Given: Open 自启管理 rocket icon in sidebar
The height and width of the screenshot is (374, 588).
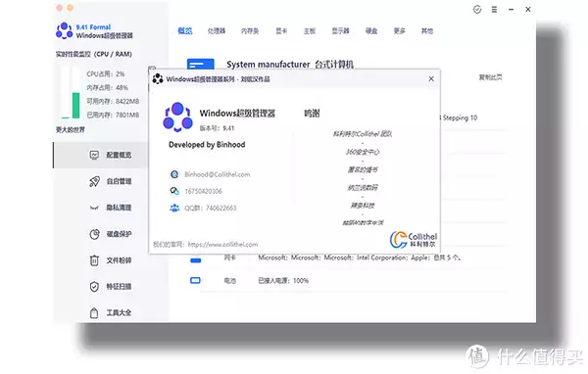Looking at the screenshot, I should coord(94,181).
